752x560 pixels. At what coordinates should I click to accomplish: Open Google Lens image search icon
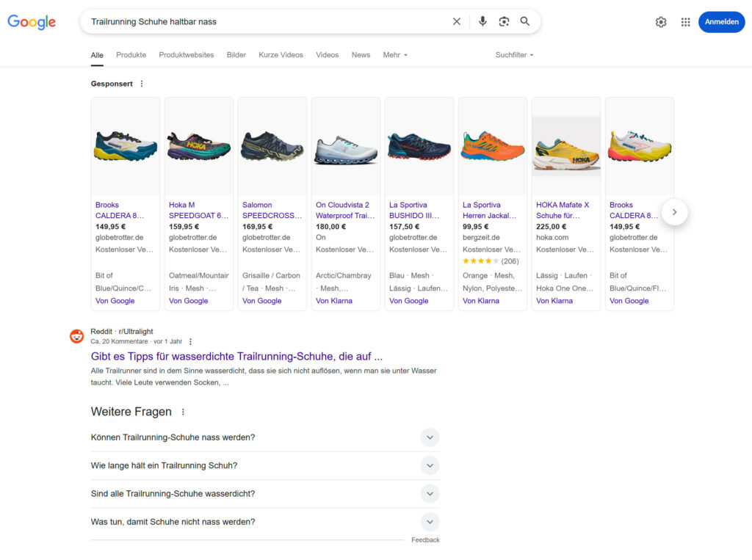click(504, 21)
